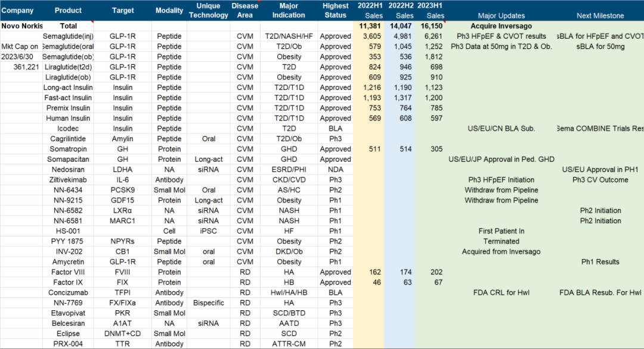Select the Ph3 CV Outcome milestone cell
This screenshot has height=349, width=644.
pyautogui.click(x=600, y=180)
